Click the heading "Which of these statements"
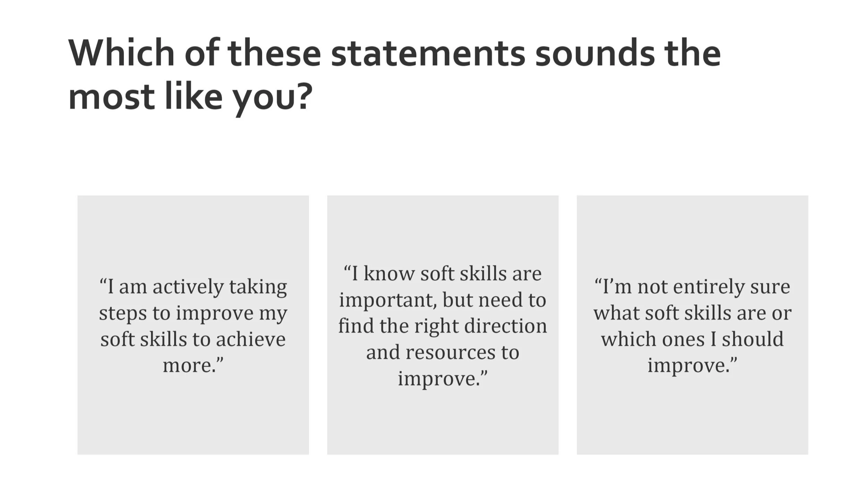868x488 pixels. tap(394, 75)
